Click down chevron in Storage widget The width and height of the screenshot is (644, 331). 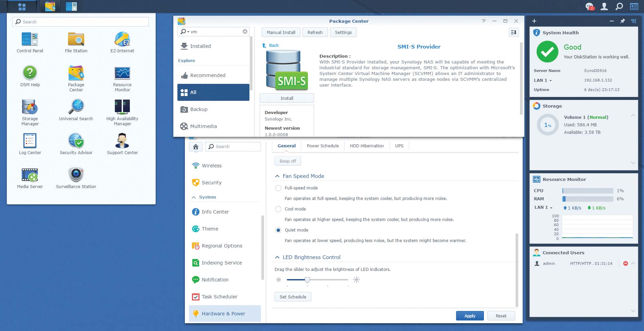[633, 163]
